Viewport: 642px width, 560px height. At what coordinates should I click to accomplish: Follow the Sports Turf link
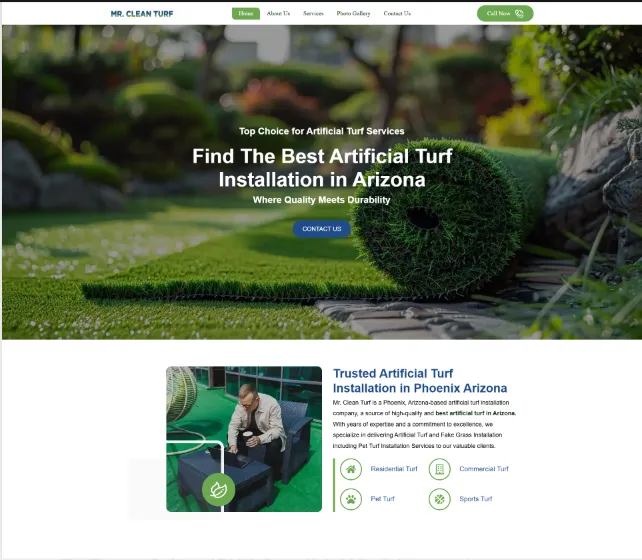pos(476,499)
